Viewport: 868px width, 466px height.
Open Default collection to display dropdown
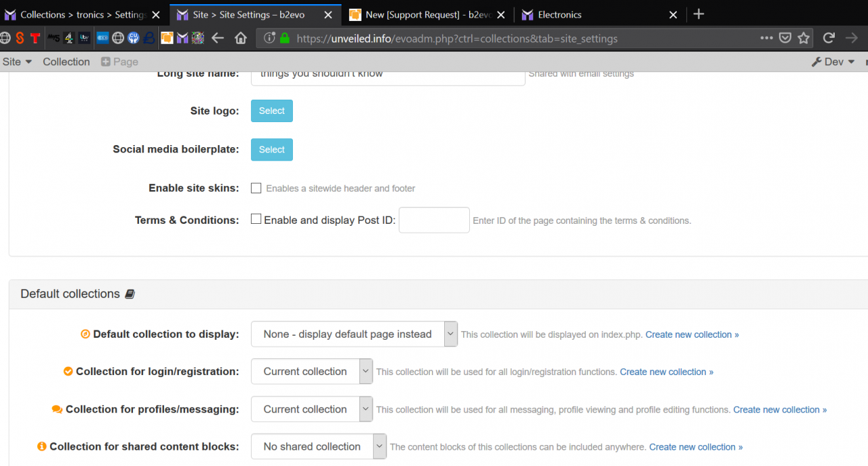354,334
